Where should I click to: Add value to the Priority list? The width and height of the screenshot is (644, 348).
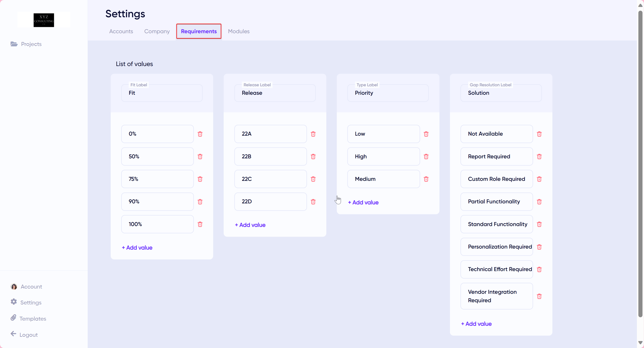point(363,202)
